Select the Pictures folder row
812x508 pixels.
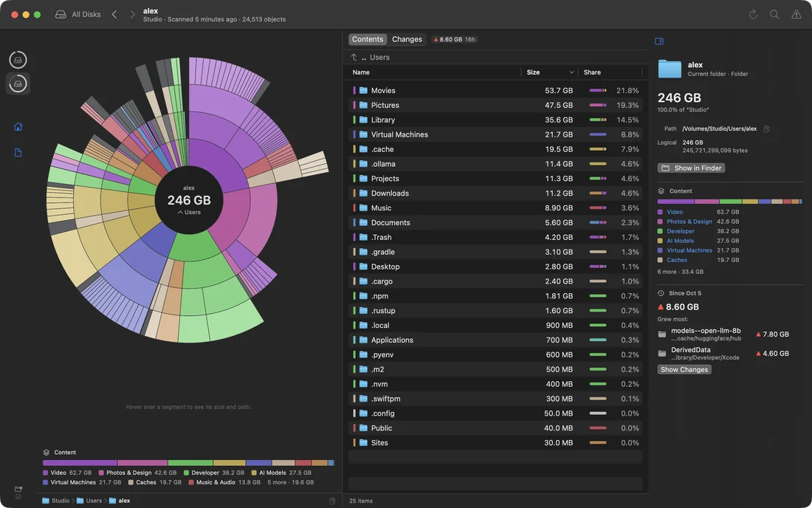point(495,105)
